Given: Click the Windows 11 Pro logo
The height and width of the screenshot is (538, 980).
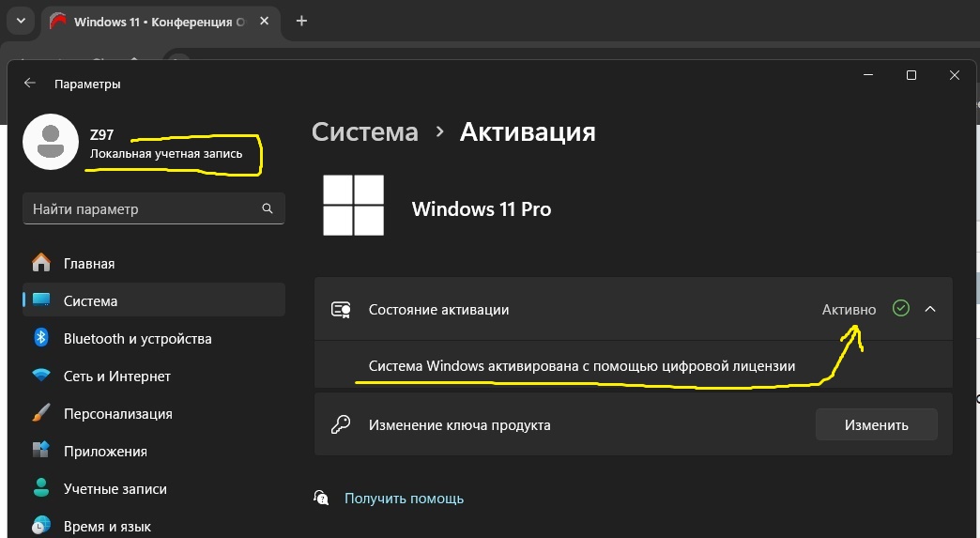Looking at the screenshot, I should pyautogui.click(x=353, y=205).
